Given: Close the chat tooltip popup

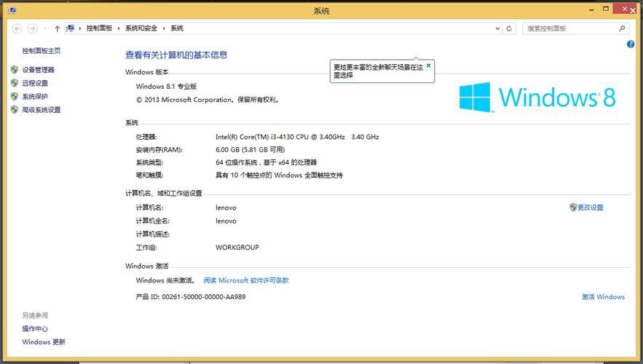Looking at the screenshot, I should click(428, 66).
